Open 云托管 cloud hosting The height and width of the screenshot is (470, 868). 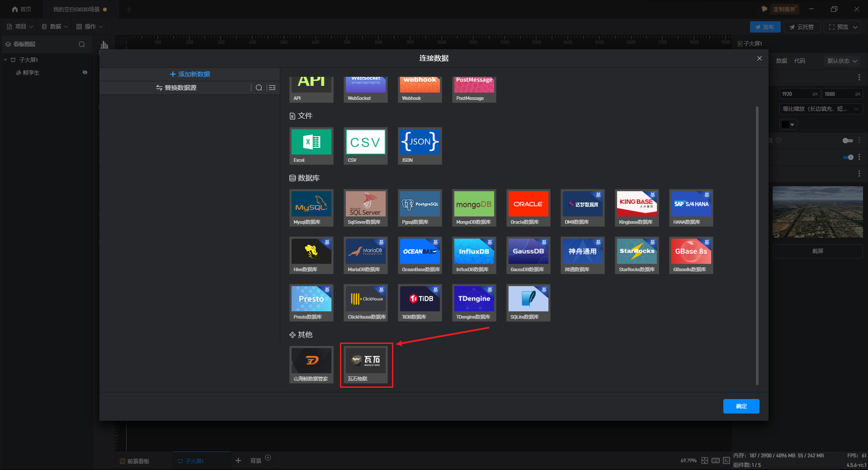pos(802,27)
